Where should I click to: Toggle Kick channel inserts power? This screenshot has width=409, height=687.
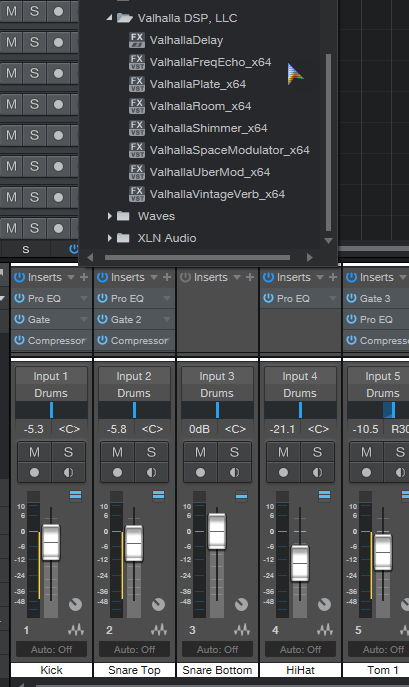click(19, 277)
